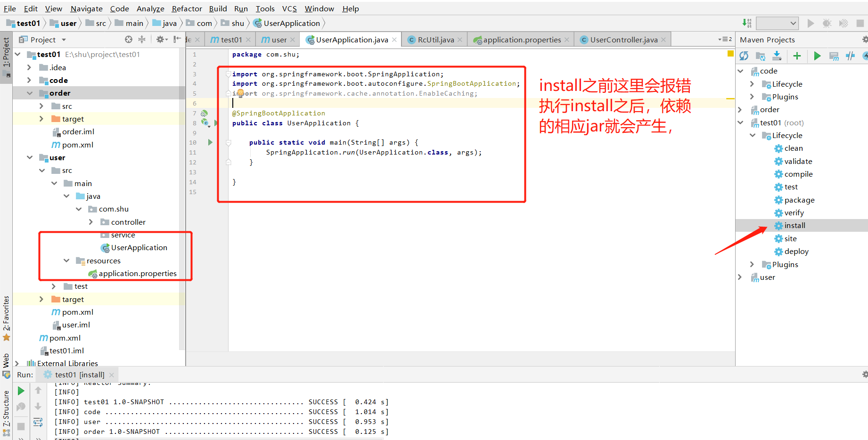868x440 pixels.
Task: Click run gutter arrow beside main method
Action: click(210, 142)
